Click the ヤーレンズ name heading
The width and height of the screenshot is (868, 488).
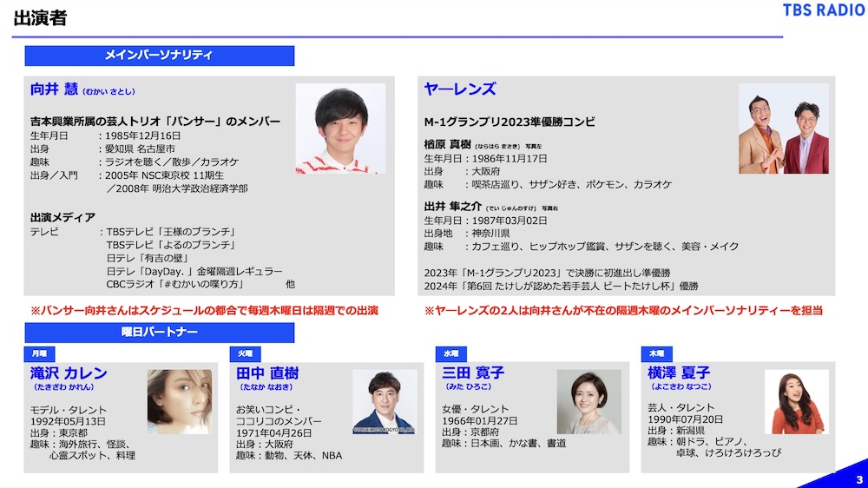point(459,89)
